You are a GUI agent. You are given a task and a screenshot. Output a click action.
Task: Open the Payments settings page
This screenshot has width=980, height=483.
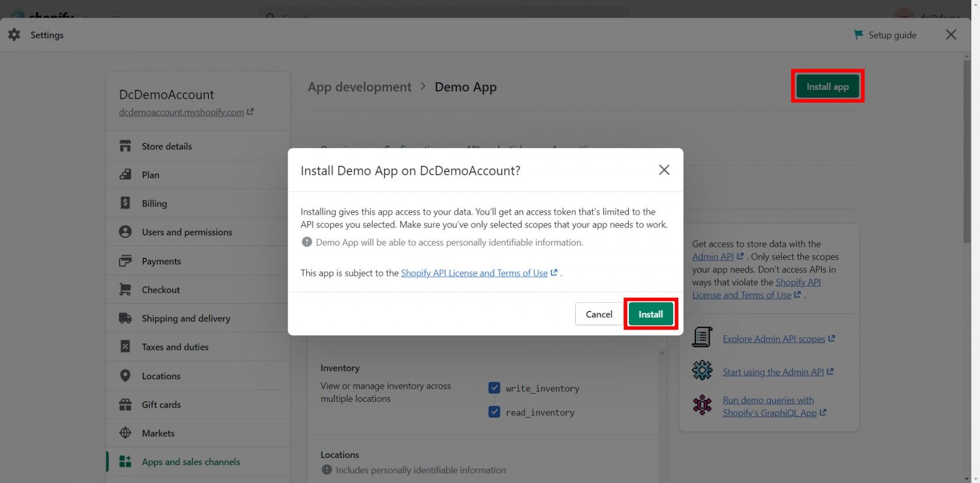pyautogui.click(x=161, y=261)
